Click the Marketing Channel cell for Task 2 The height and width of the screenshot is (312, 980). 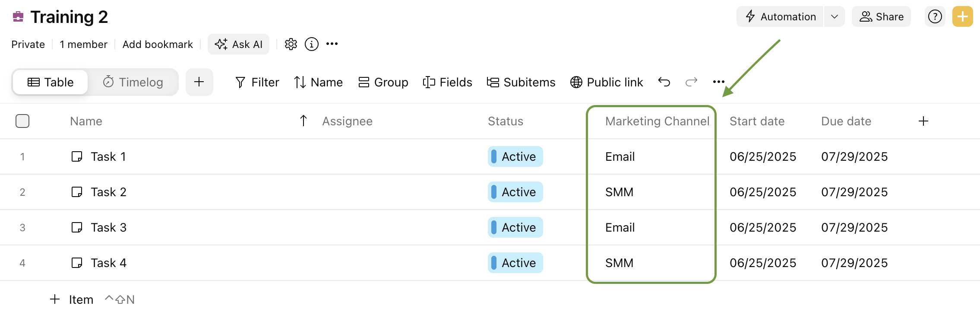click(x=651, y=192)
